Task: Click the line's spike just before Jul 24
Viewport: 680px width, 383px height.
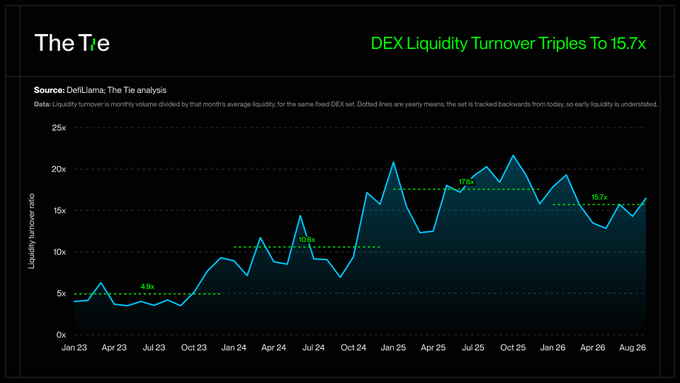Action: click(x=300, y=216)
